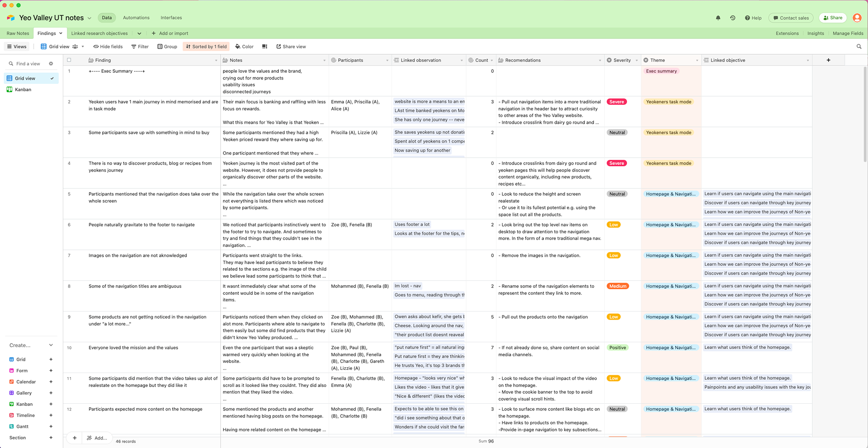Image resolution: width=868 pixels, height=448 pixels.
Task: Open view settings gear in sidebar
Action: (x=51, y=64)
